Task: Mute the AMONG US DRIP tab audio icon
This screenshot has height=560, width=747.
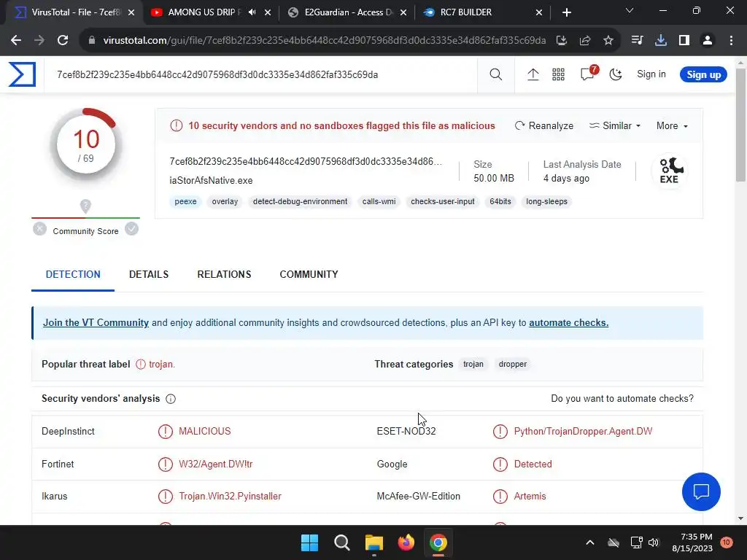Action: click(x=252, y=12)
